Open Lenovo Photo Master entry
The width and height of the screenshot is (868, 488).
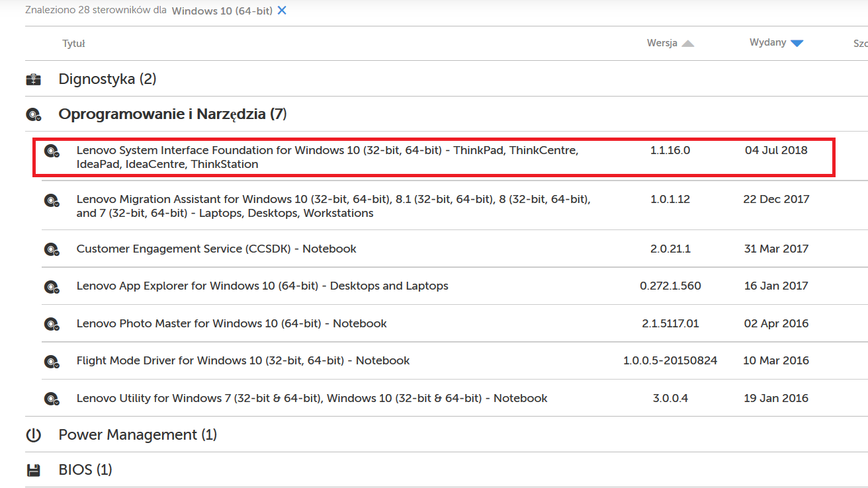point(232,323)
